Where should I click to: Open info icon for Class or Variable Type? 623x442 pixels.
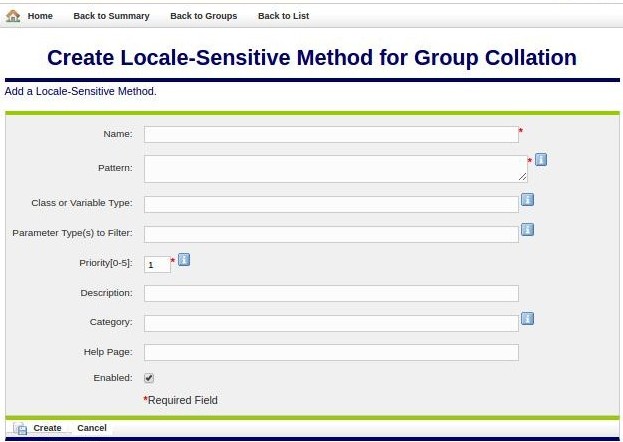(527, 199)
